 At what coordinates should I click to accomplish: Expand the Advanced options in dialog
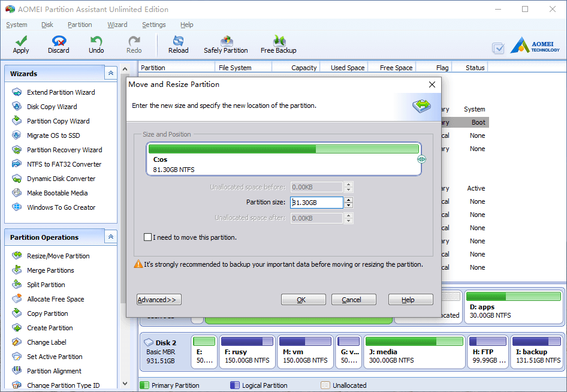(x=159, y=300)
